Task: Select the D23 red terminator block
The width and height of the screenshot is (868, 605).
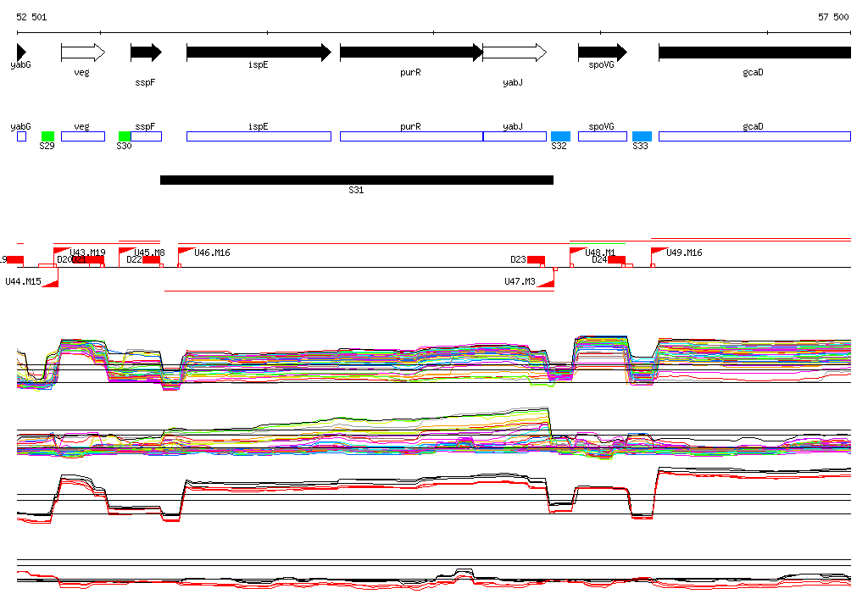Action: pyautogui.click(x=536, y=259)
